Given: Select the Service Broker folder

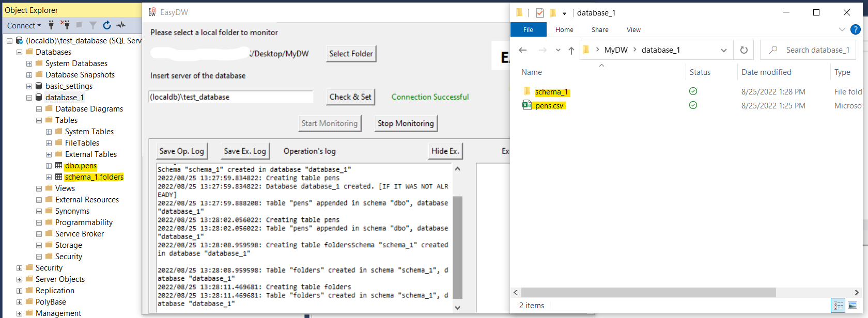Looking at the screenshot, I should pos(79,234).
